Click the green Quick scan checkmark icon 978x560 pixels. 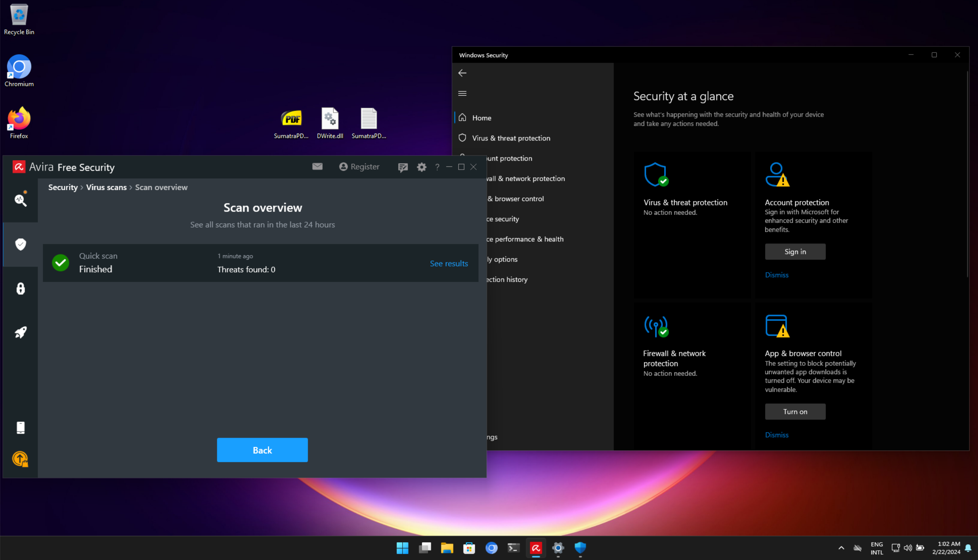click(61, 263)
